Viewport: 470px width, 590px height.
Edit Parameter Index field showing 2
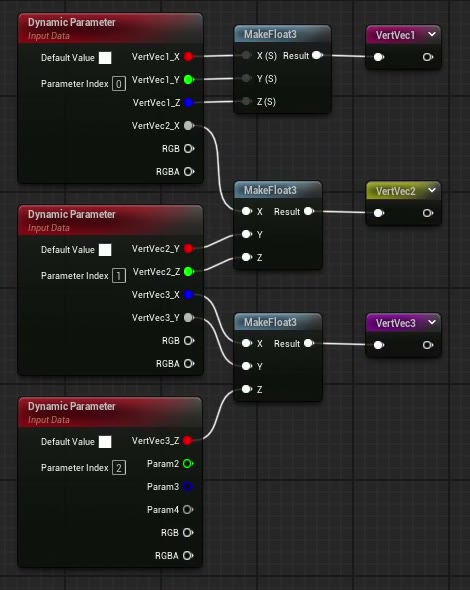[x=119, y=468]
